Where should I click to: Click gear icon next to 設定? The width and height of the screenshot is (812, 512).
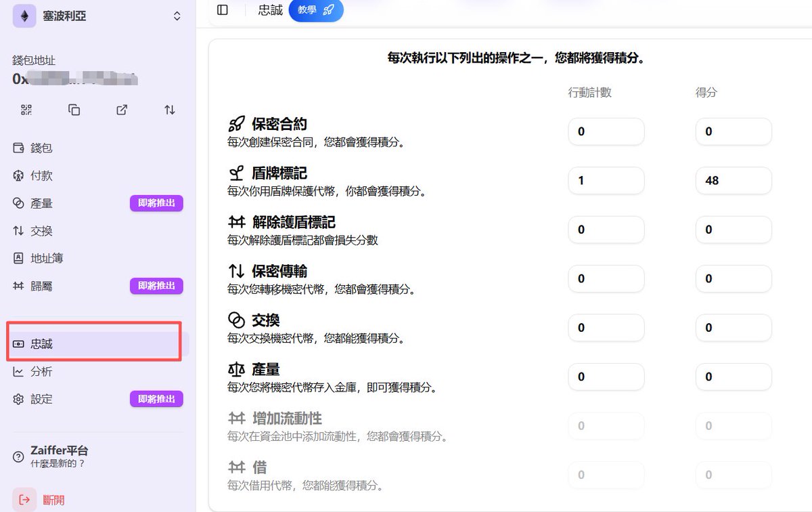pyautogui.click(x=18, y=400)
